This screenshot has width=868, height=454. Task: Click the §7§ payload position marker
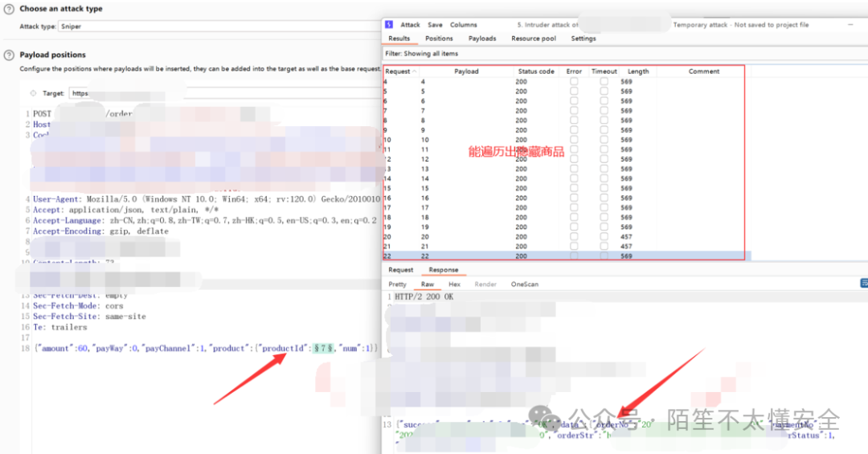[x=323, y=348]
